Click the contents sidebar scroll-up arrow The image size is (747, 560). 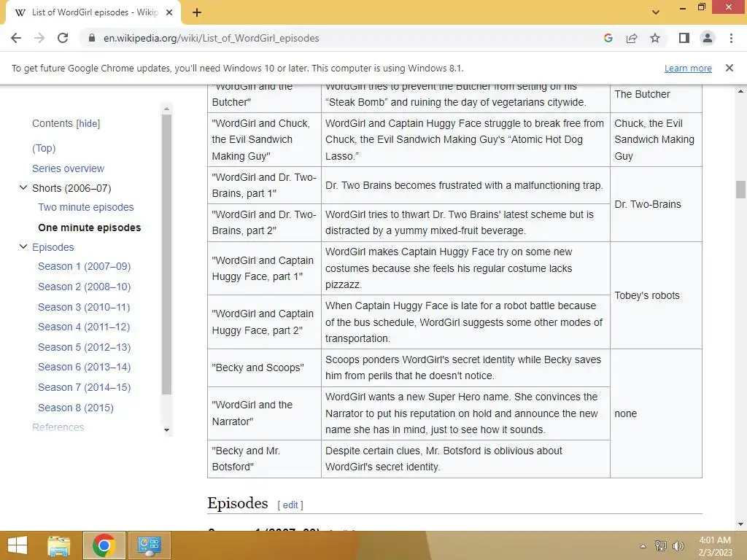coord(166,109)
